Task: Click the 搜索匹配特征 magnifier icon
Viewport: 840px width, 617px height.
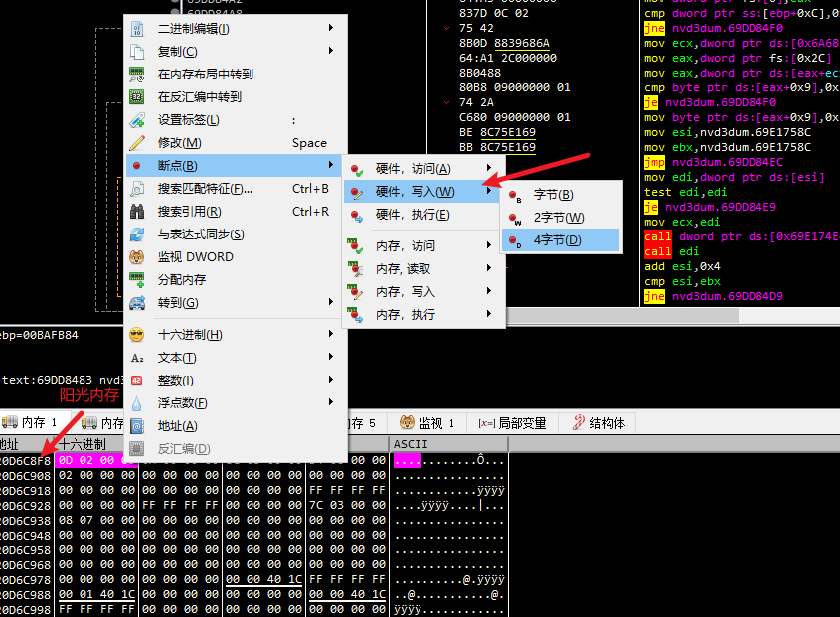Action: (137, 189)
